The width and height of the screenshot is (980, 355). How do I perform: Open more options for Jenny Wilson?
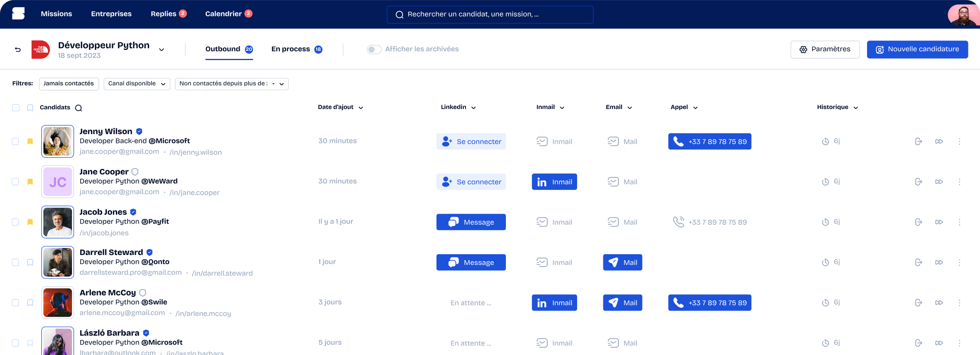[x=959, y=141]
